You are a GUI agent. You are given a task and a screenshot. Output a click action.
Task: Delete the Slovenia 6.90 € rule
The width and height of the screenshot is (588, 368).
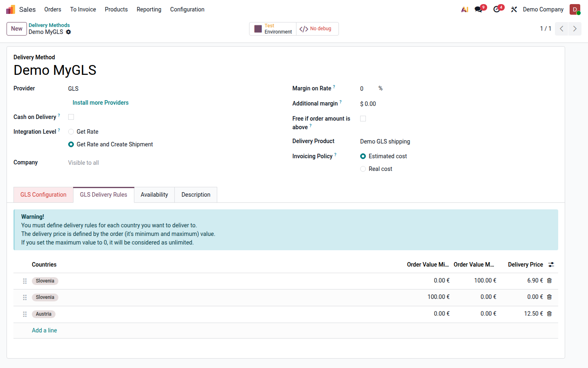click(549, 280)
